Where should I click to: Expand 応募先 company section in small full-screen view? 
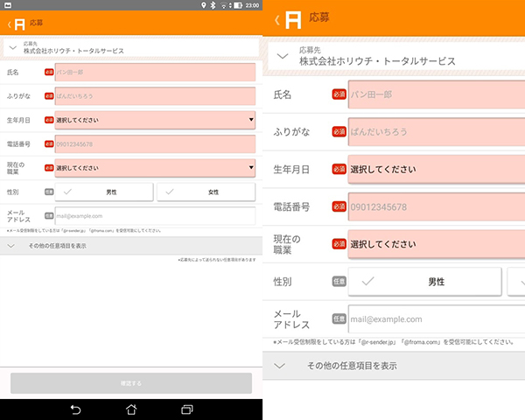click(131, 47)
